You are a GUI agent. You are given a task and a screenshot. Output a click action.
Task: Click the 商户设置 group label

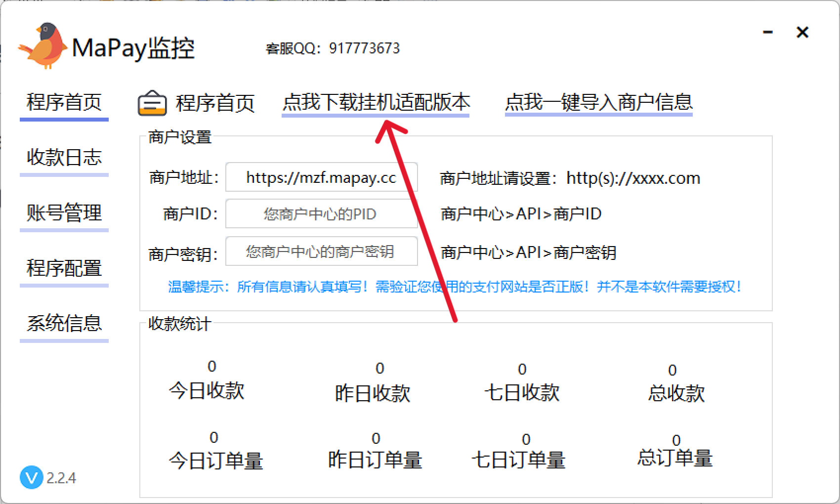[180, 137]
